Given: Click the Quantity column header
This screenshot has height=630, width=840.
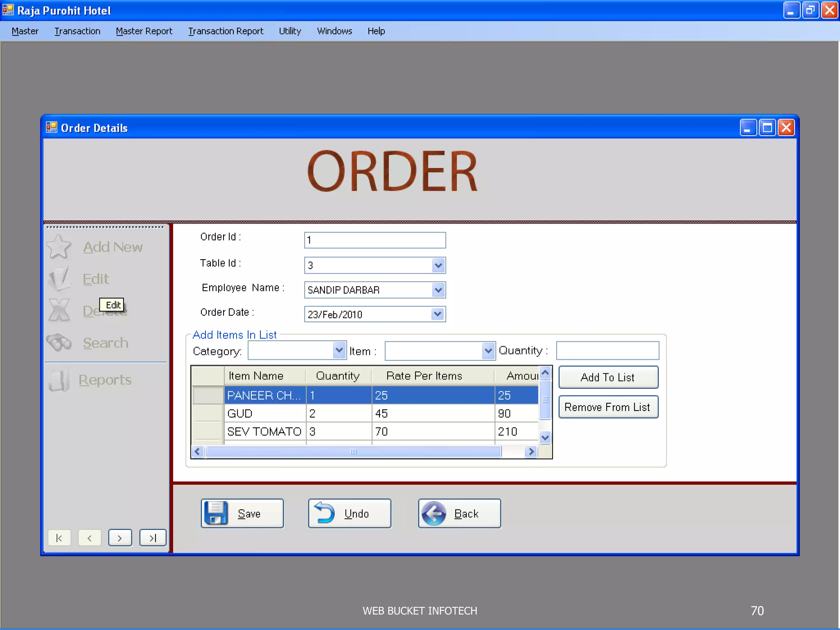Looking at the screenshot, I should (338, 376).
